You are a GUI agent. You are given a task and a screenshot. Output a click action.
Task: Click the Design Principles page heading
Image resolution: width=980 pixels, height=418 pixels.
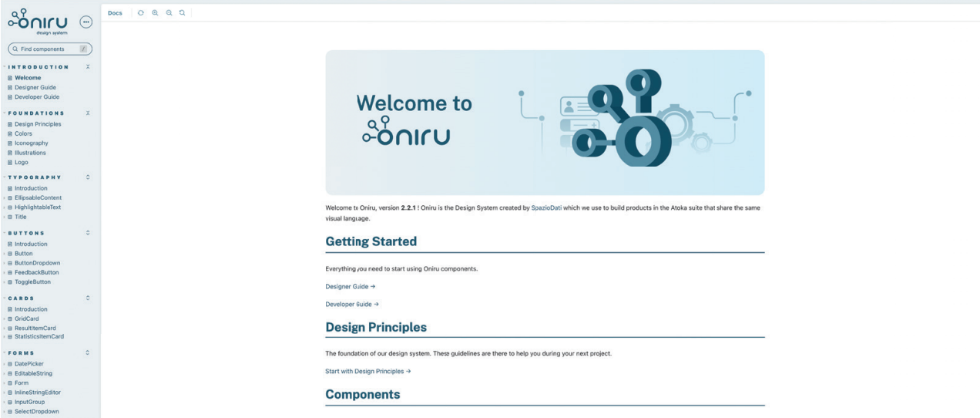(376, 327)
